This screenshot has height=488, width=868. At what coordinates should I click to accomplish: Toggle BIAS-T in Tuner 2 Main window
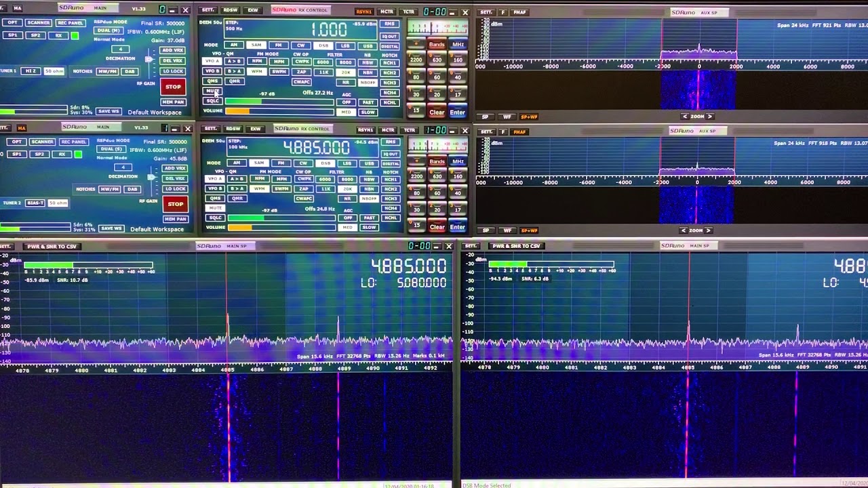click(35, 203)
